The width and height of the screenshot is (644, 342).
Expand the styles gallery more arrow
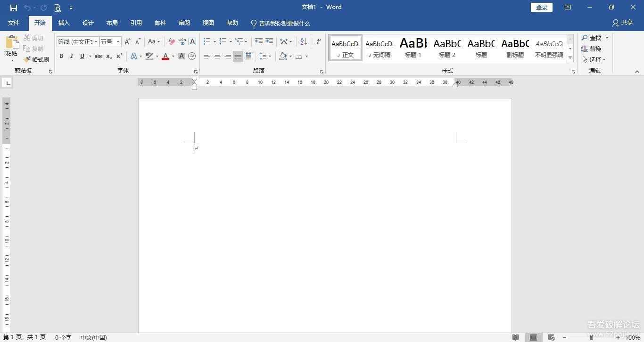(570, 57)
